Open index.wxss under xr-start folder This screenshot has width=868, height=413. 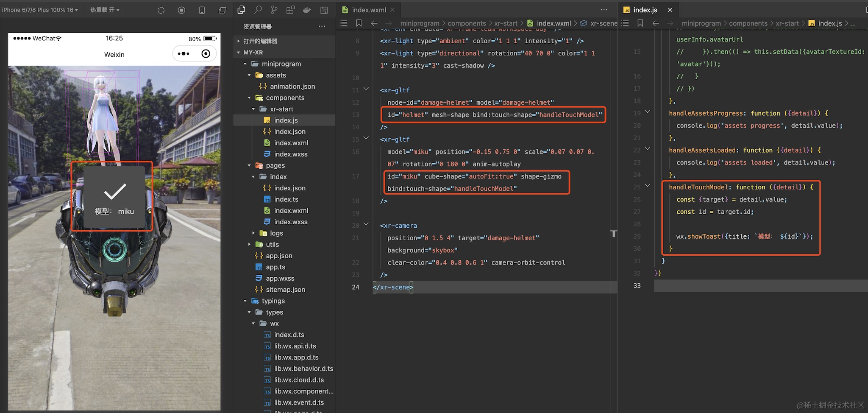pyautogui.click(x=291, y=154)
